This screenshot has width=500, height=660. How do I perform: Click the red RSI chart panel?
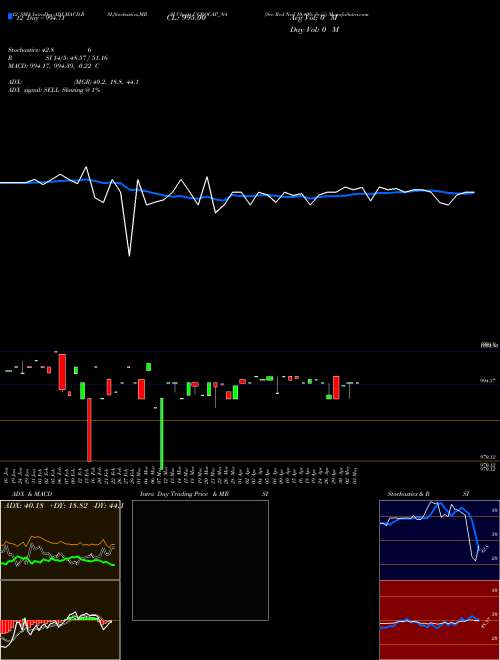[x=439, y=620]
